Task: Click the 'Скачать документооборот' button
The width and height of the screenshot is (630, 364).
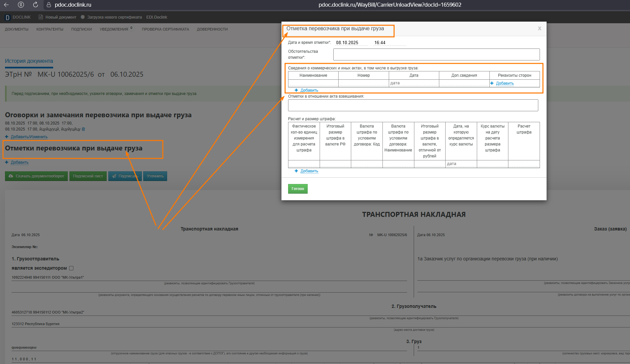Action: pyautogui.click(x=37, y=176)
